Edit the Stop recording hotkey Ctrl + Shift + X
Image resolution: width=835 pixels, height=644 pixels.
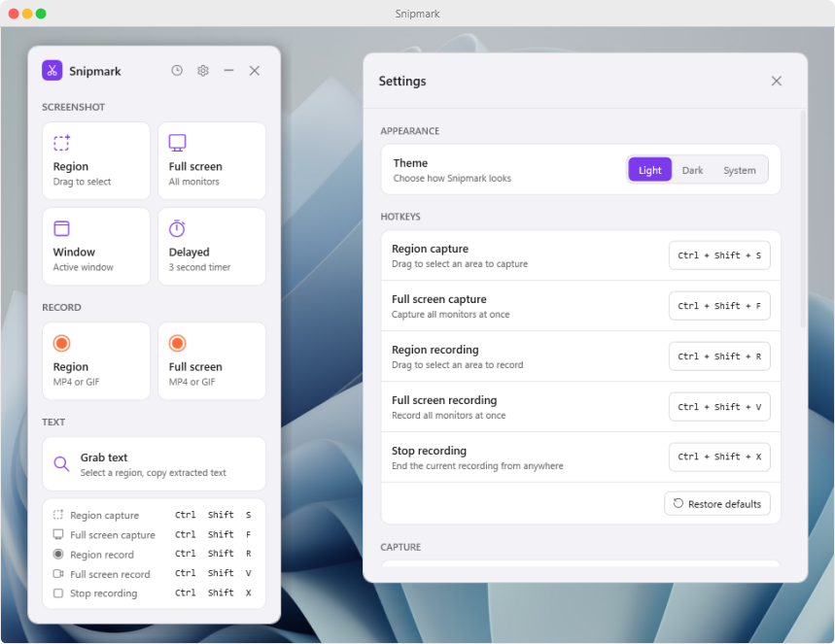tap(719, 457)
